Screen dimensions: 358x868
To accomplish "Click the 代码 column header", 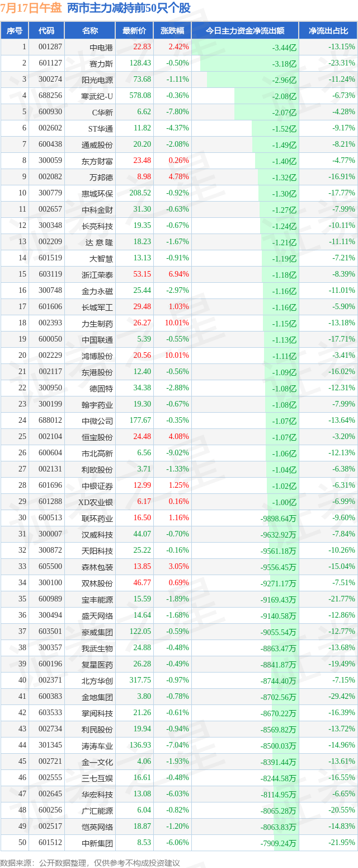I will pyautogui.click(x=46, y=31).
